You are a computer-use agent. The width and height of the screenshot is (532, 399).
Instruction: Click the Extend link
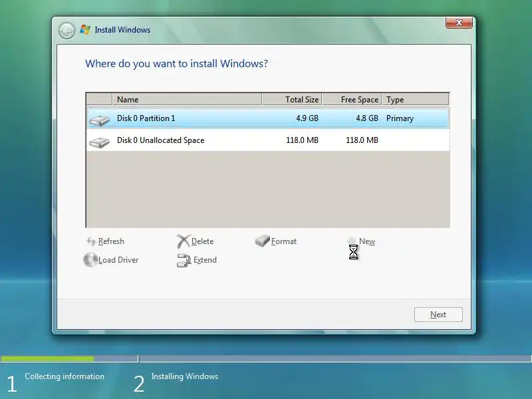205,260
